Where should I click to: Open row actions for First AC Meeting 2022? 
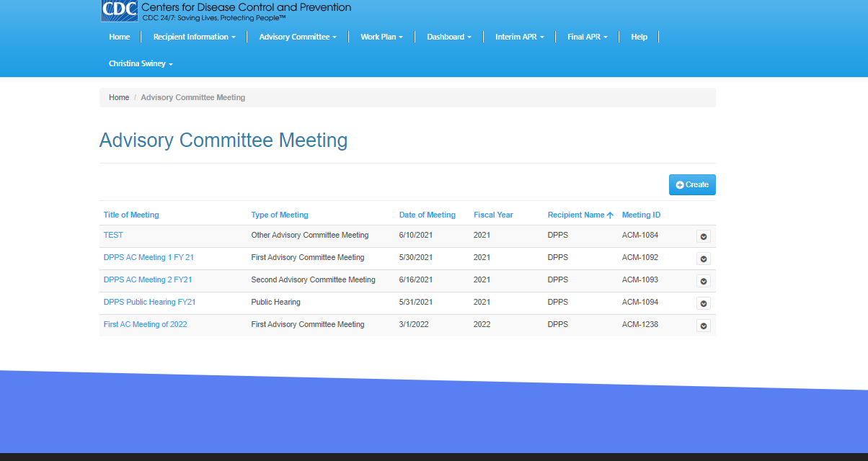[704, 326]
